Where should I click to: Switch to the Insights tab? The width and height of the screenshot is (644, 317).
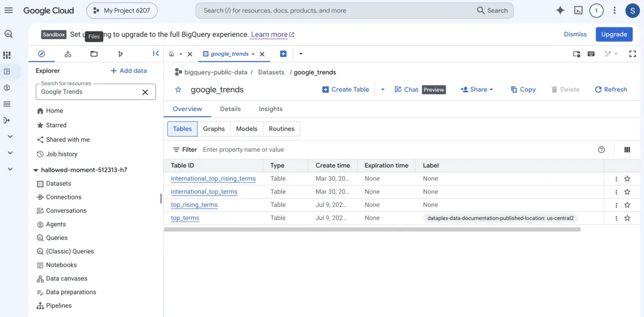pyautogui.click(x=270, y=109)
